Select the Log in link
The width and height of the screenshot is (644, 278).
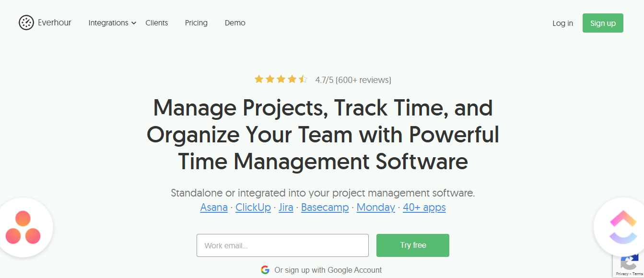[x=562, y=23]
